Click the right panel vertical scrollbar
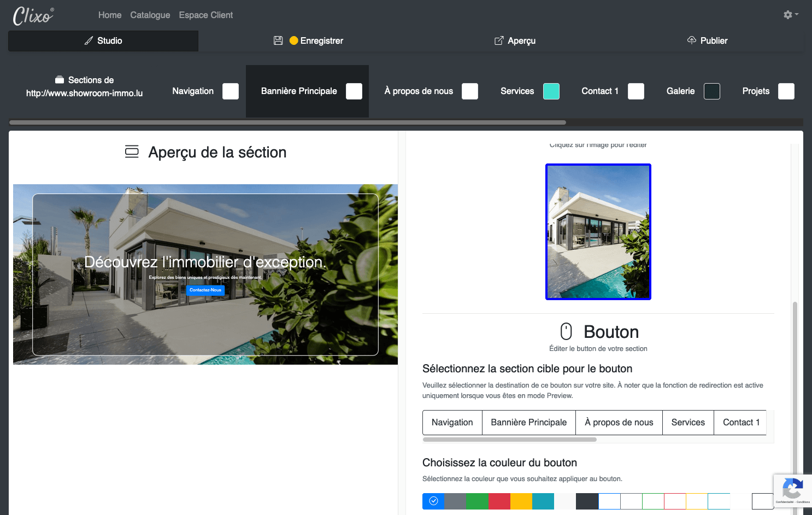 [x=795, y=407]
